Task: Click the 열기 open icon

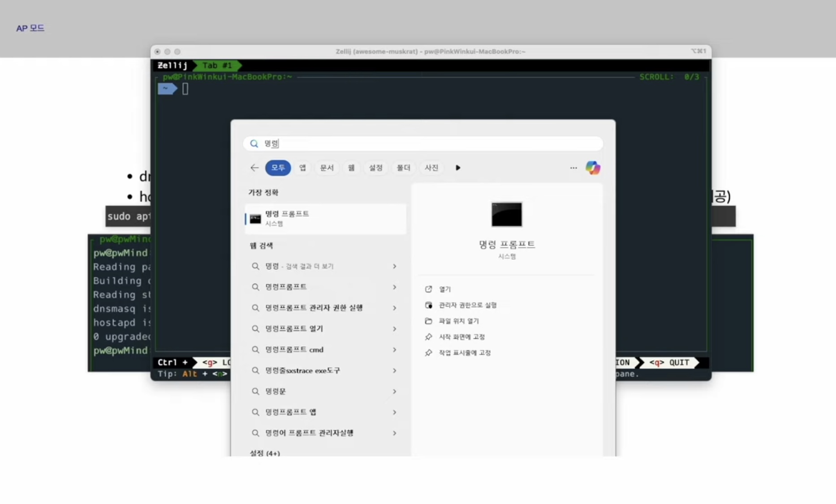Action: pyautogui.click(x=428, y=289)
